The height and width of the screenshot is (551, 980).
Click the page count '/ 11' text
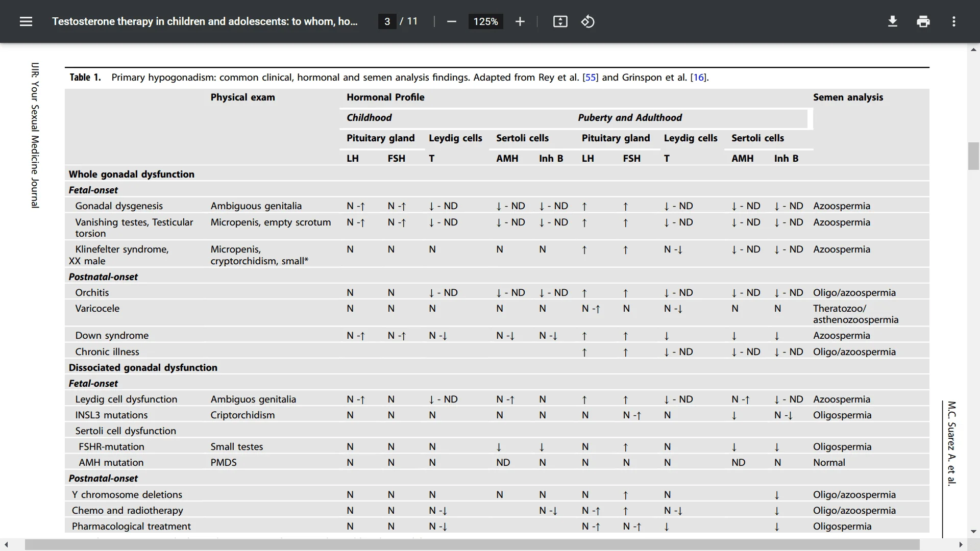coord(408,21)
